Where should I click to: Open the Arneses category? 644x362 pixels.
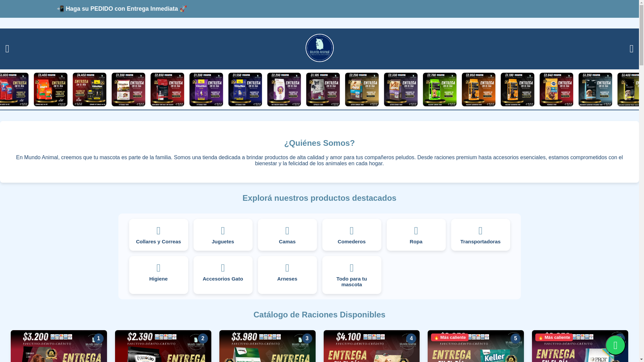(287, 275)
